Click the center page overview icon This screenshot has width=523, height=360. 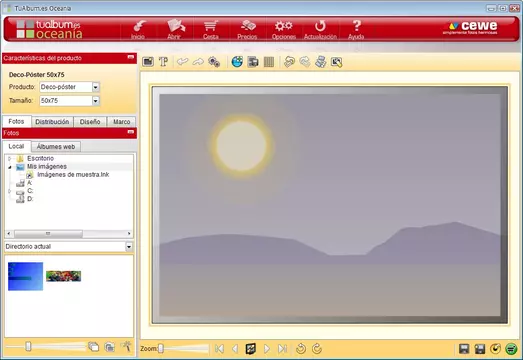251,349
